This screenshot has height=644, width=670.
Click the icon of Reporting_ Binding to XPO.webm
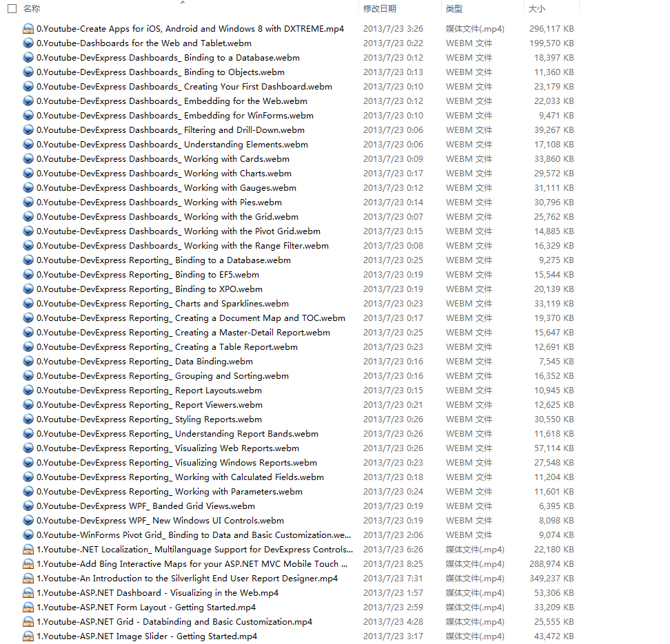[x=28, y=289]
